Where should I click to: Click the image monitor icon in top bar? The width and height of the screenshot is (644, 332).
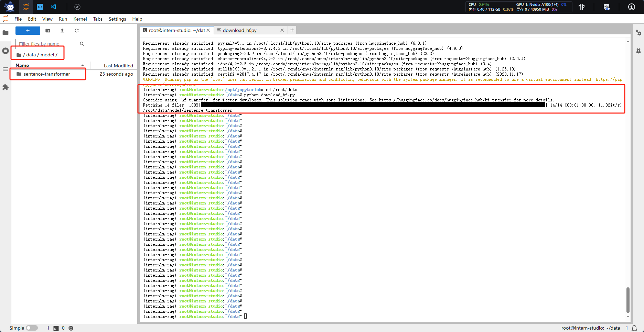click(x=607, y=7)
